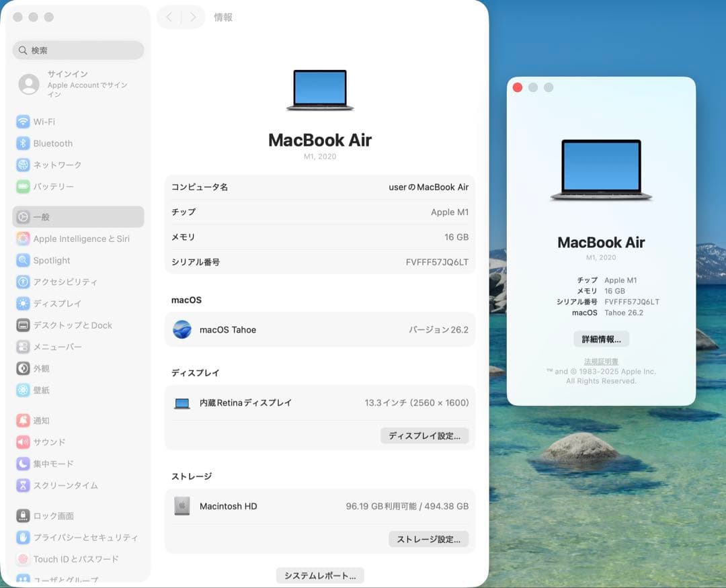This screenshot has height=588, width=726.
Task: Open ストレージ設定 for Macintosh HD
Action: click(x=428, y=539)
